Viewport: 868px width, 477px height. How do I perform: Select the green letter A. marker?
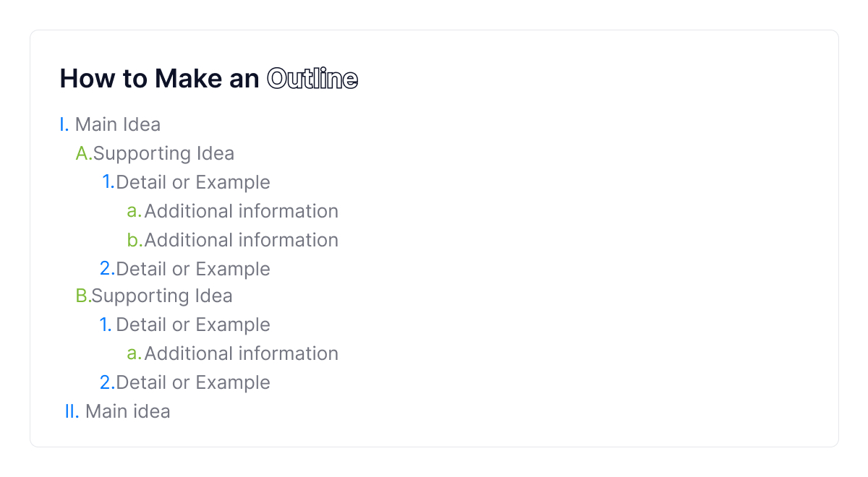[x=83, y=153]
